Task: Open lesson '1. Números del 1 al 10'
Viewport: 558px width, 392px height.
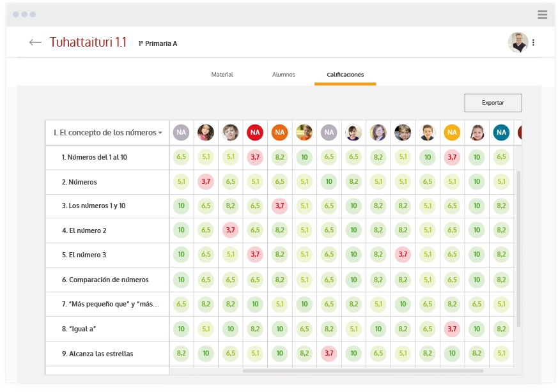Action: (x=94, y=157)
